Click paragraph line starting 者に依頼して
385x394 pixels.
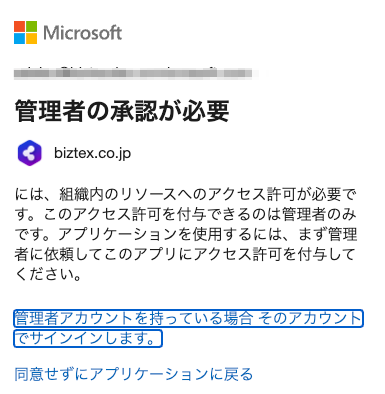pos(185,254)
